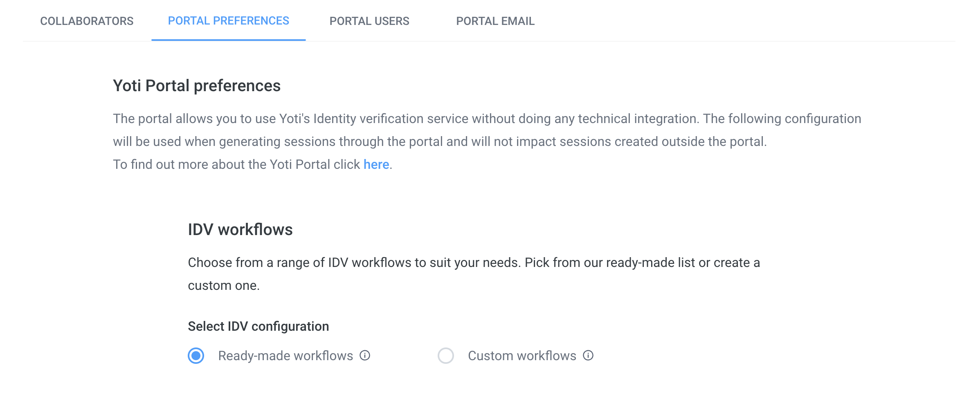Click the line starting "will be used when generating"

point(440,141)
